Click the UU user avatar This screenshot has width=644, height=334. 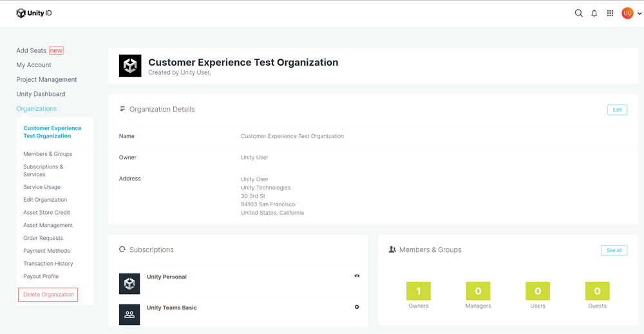pos(627,13)
